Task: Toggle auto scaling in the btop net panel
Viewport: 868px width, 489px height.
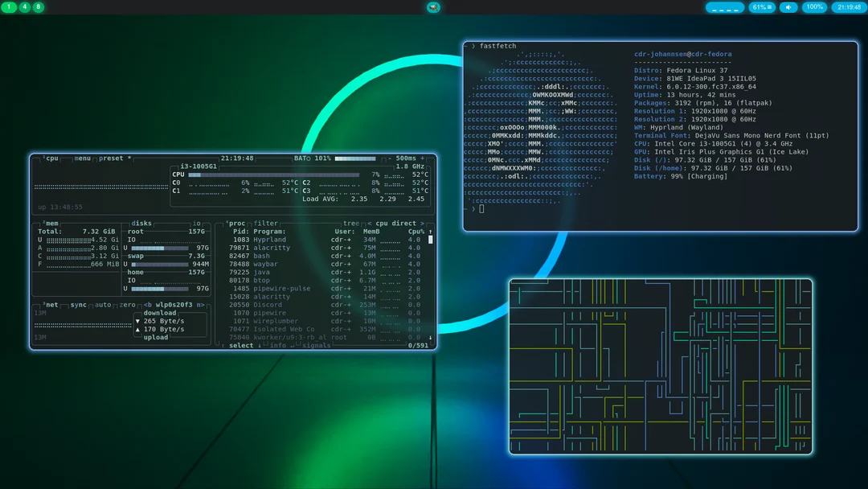Action: tap(103, 305)
